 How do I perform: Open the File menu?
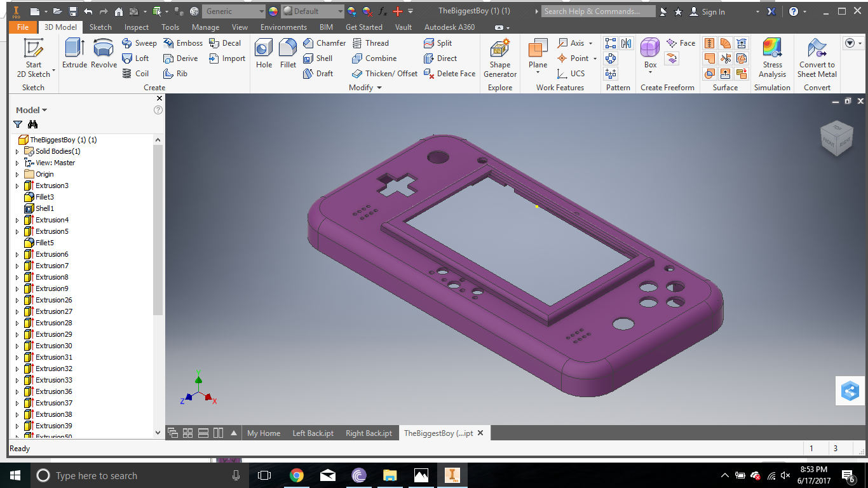pyautogui.click(x=23, y=27)
